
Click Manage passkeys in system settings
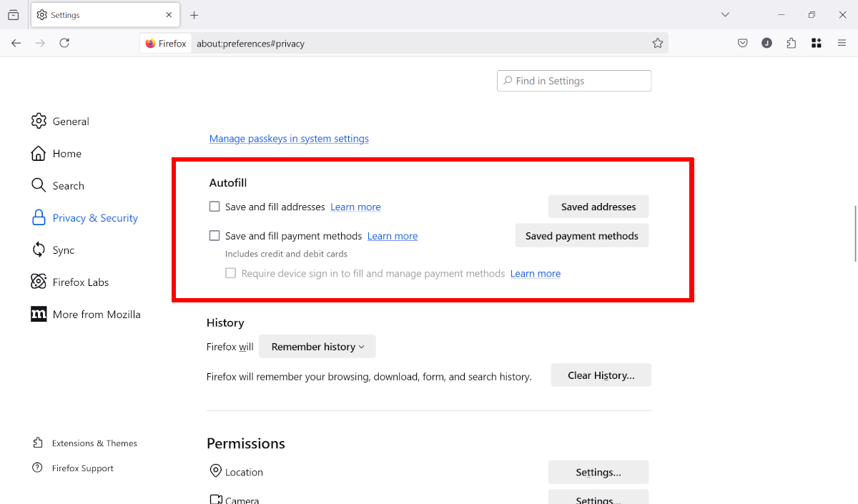(x=289, y=138)
